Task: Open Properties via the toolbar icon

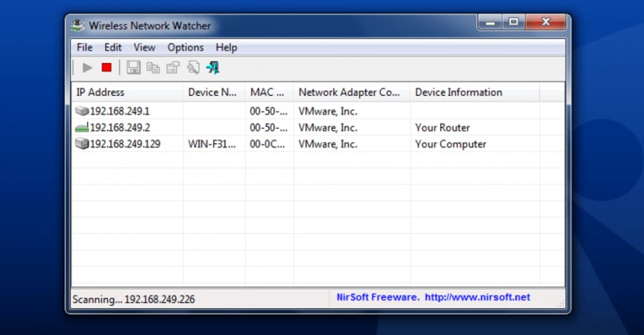Action: tap(172, 67)
